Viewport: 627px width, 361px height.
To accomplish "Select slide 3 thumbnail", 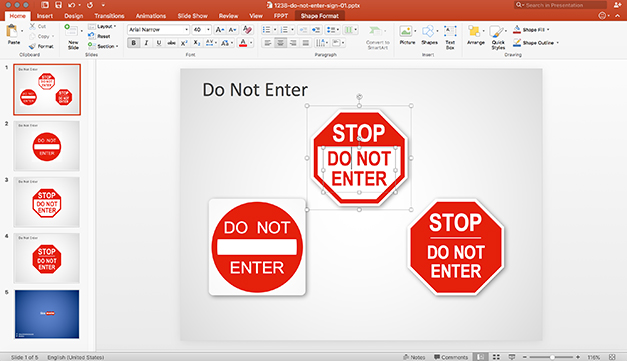I will pos(47,202).
